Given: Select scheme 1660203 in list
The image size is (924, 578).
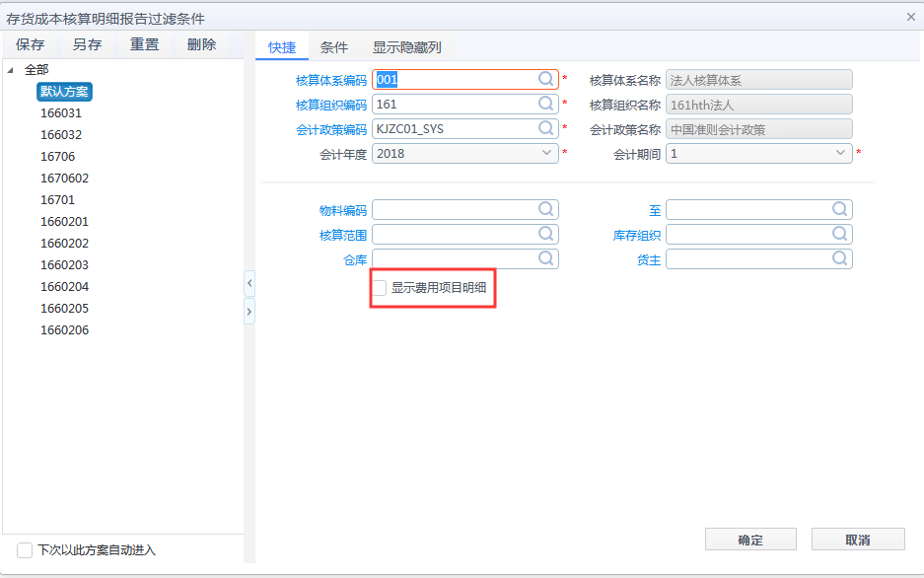Looking at the screenshot, I should [64, 265].
